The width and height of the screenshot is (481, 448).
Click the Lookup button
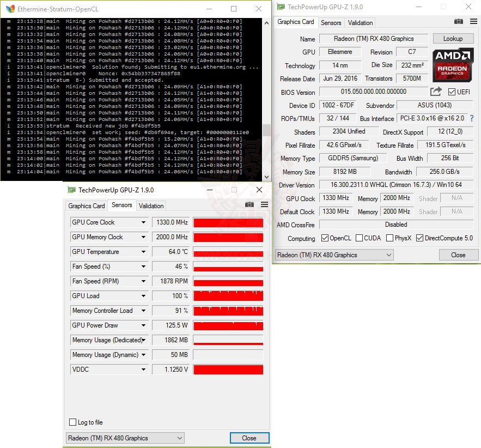[x=453, y=39]
